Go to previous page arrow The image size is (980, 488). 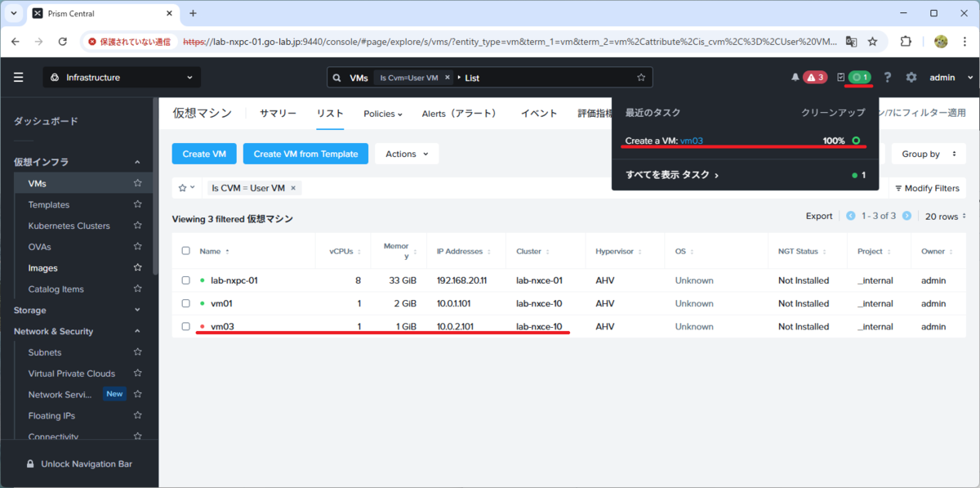click(x=851, y=216)
